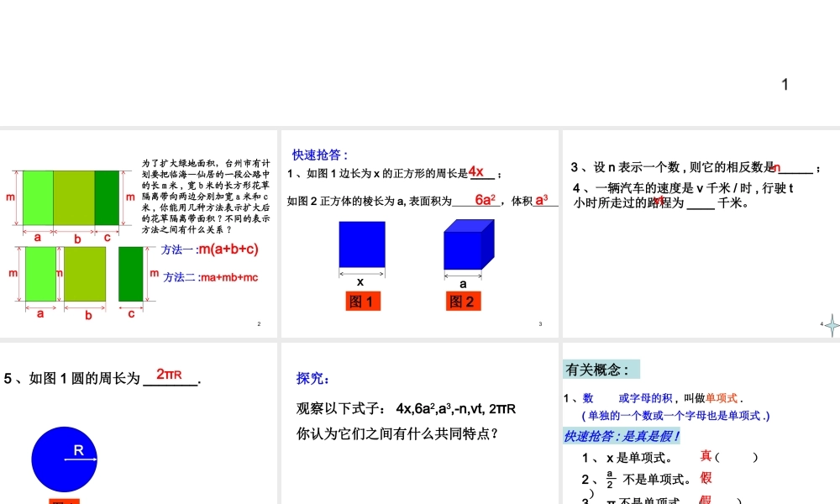The width and height of the screenshot is (840, 504).
Task: Select the blue cube diagram labeled 图2
Action: 467,245
